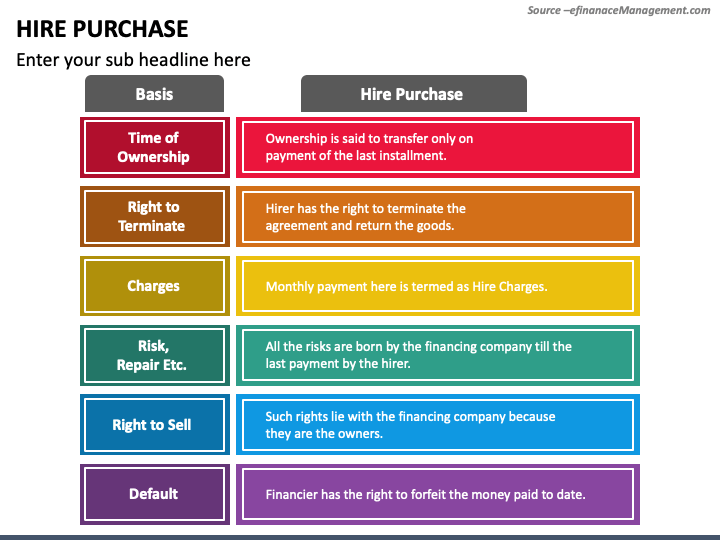The height and width of the screenshot is (540, 720).
Task: Click the HIRE PURCHASE title text
Action: tap(102, 29)
